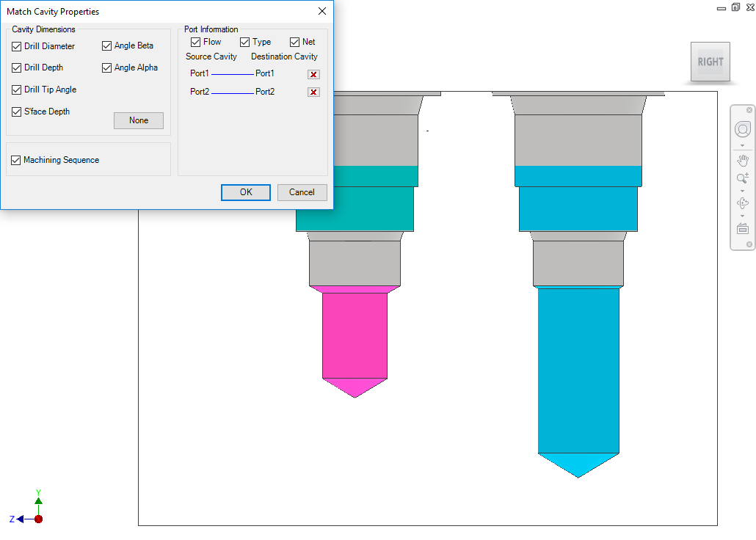Remove the Port1 mapping with red X

coord(313,74)
